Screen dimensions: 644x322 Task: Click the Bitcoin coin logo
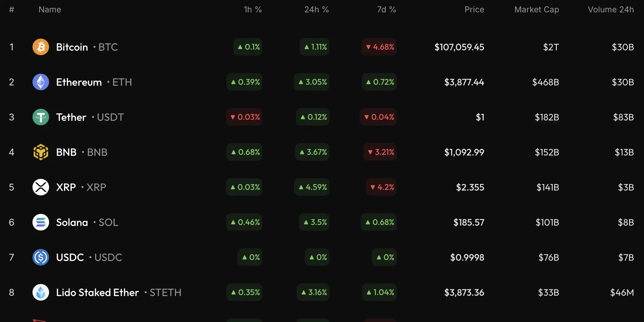(x=41, y=47)
